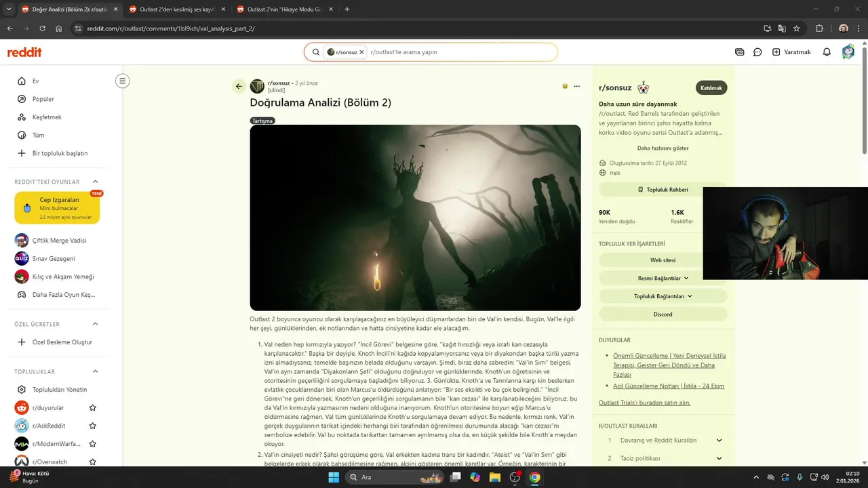Open Topluluk Rehberi button
Viewport: 868px width, 488px height.
pos(663,190)
